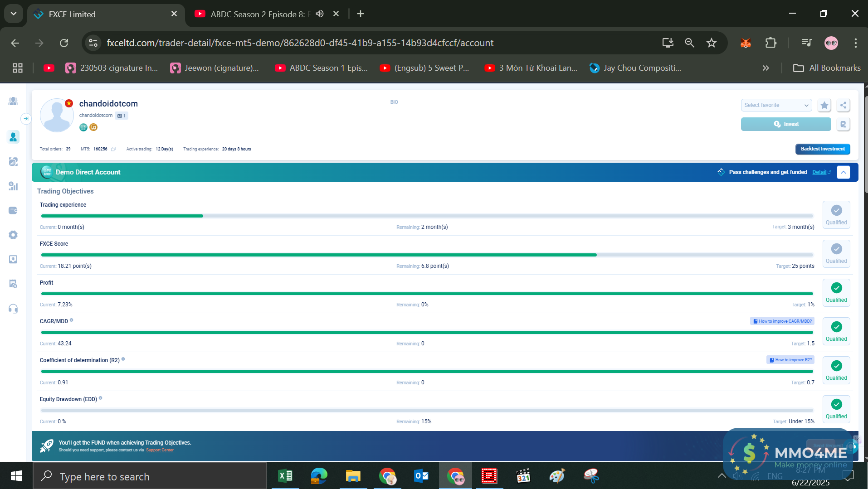Copy the MT5 account number 160256
Image resolution: width=868 pixels, height=489 pixels.
[113, 149]
